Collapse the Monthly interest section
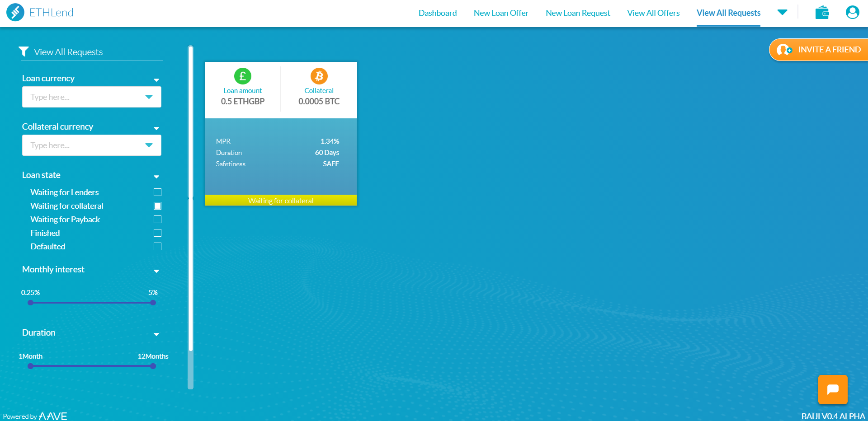The image size is (868, 421). [x=156, y=271]
